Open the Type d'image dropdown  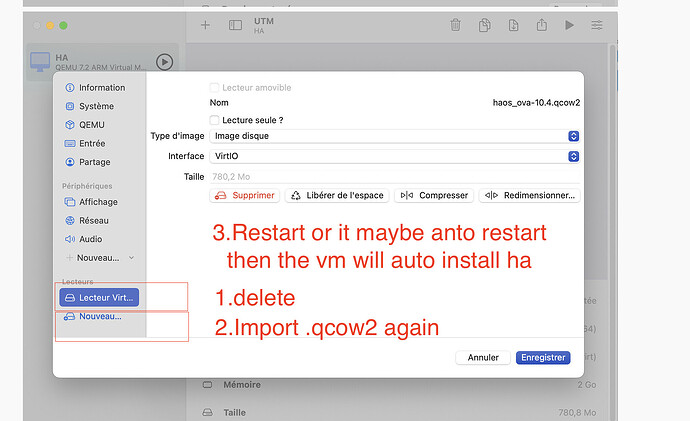pyautogui.click(x=394, y=136)
